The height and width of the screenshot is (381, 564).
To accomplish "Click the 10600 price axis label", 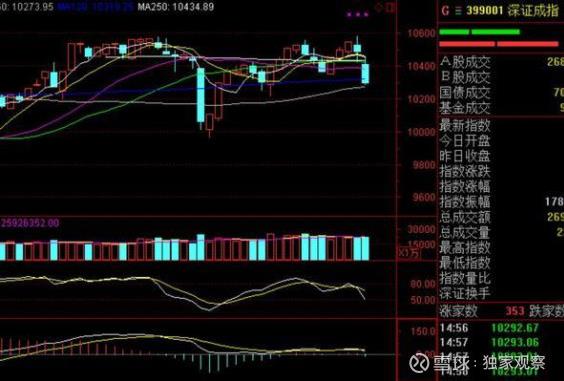I will (422, 33).
